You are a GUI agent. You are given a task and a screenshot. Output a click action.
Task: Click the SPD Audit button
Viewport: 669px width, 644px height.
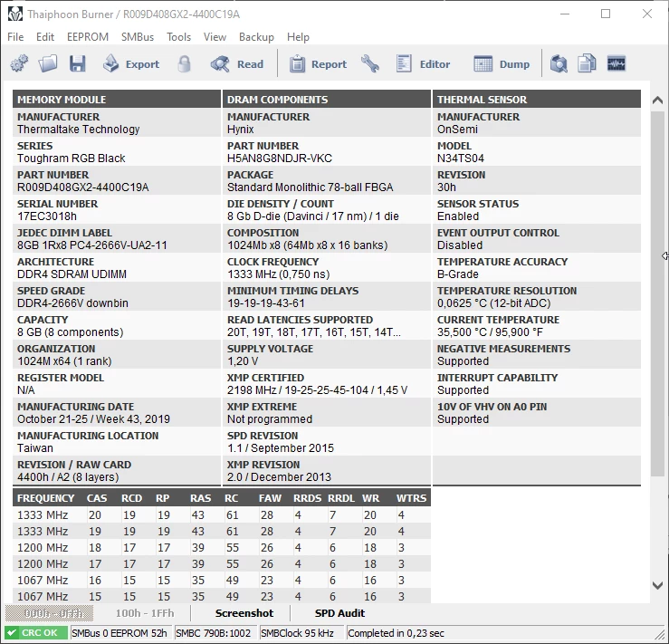point(339,613)
